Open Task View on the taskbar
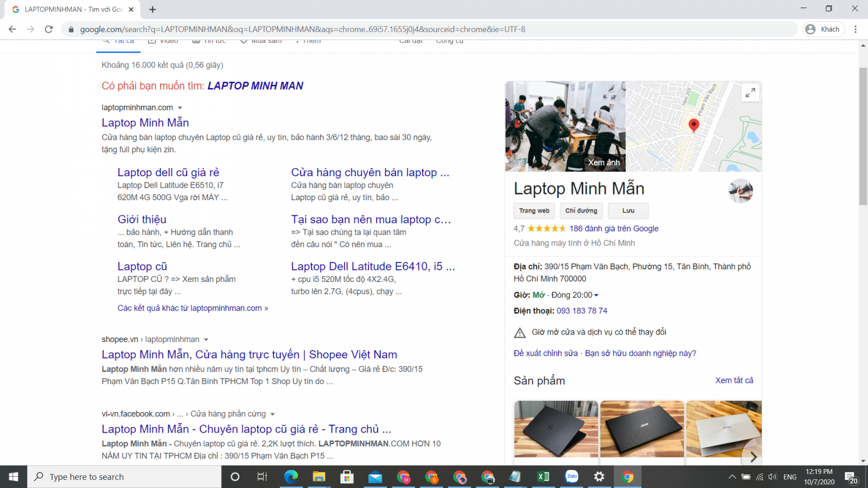Screen dimensions: 868x488 [x=262, y=477]
